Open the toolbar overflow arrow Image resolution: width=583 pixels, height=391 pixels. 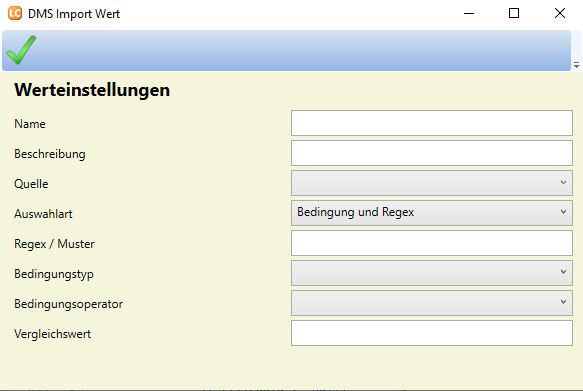pyautogui.click(x=577, y=65)
